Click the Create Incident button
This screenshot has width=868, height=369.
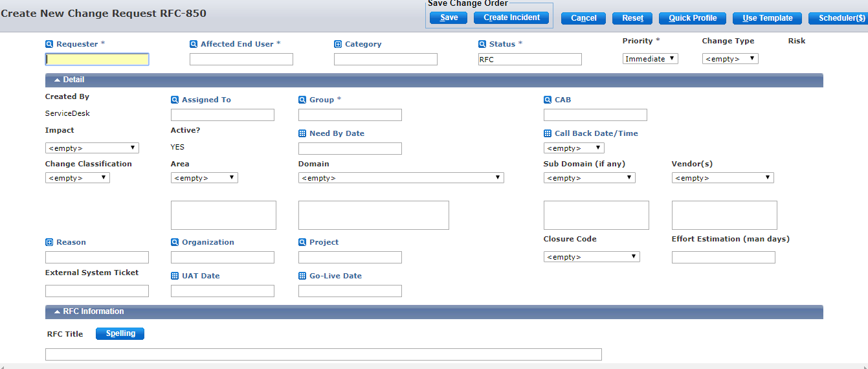[x=511, y=17]
